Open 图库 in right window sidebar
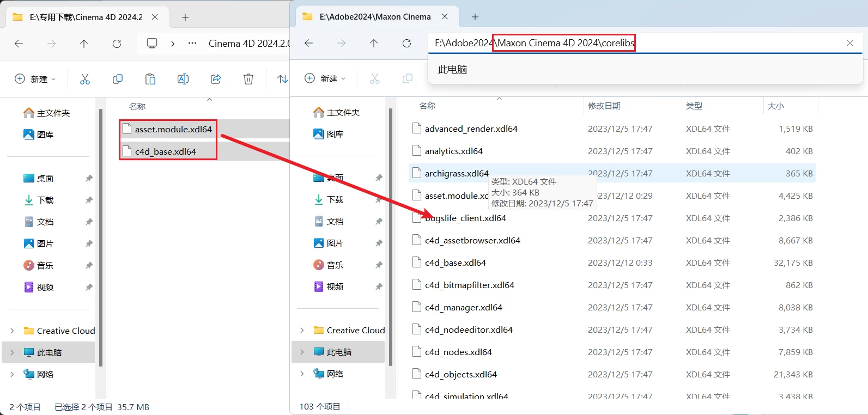 click(329, 134)
